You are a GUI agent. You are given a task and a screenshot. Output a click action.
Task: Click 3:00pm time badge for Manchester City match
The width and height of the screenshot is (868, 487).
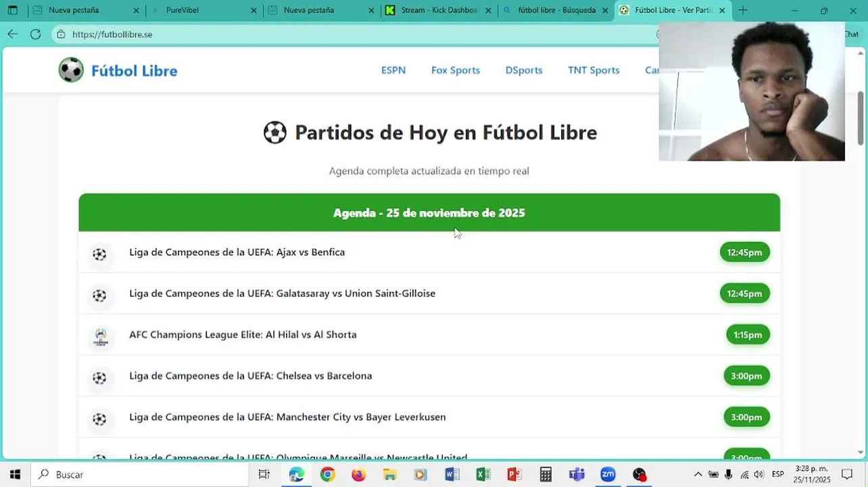746,417
